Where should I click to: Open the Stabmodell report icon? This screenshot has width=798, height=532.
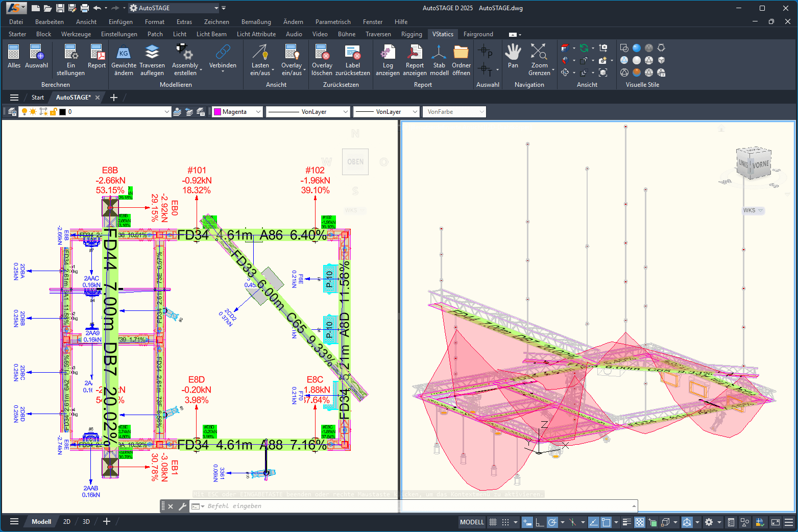pos(439,52)
